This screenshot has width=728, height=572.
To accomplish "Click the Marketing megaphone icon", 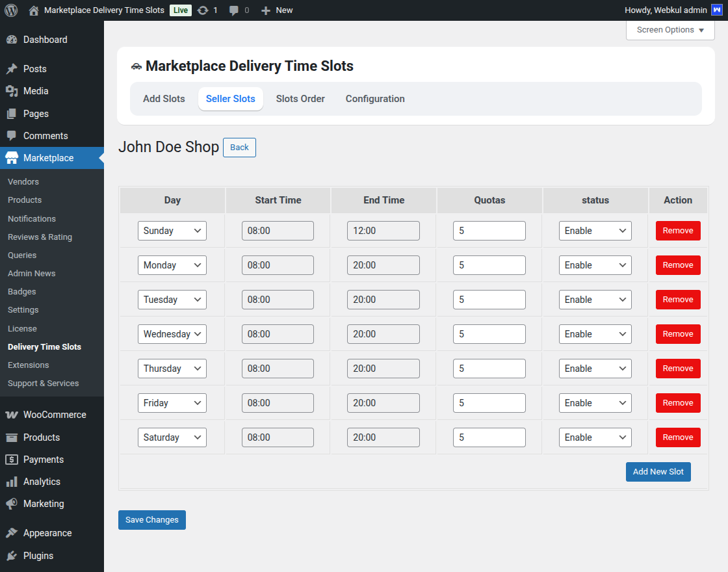I will click(x=12, y=504).
